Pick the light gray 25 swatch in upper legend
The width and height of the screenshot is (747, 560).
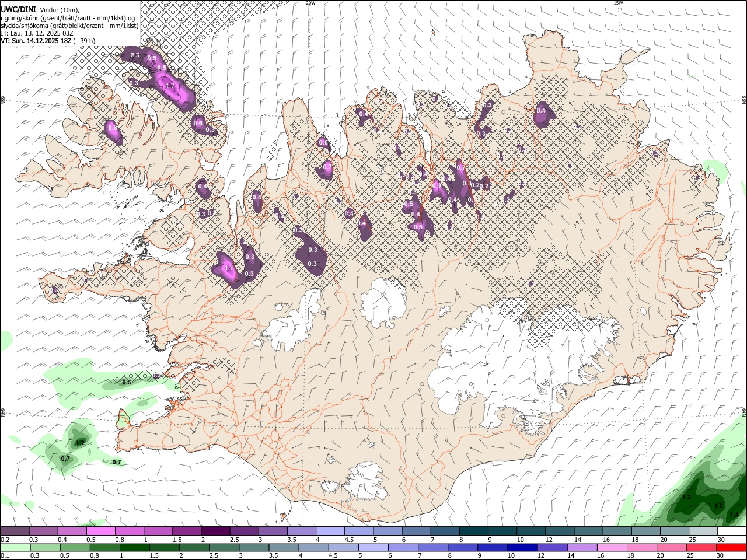703,531
